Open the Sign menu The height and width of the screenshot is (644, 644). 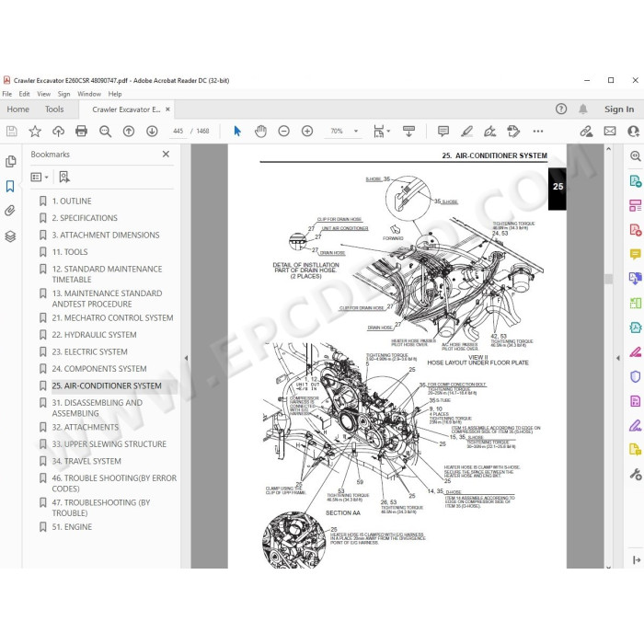(63, 94)
